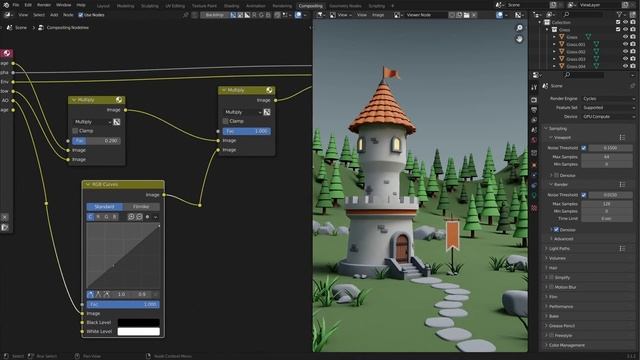Expand the Color Management panel
Screen dimensions: 640x360
tap(567, 345)
